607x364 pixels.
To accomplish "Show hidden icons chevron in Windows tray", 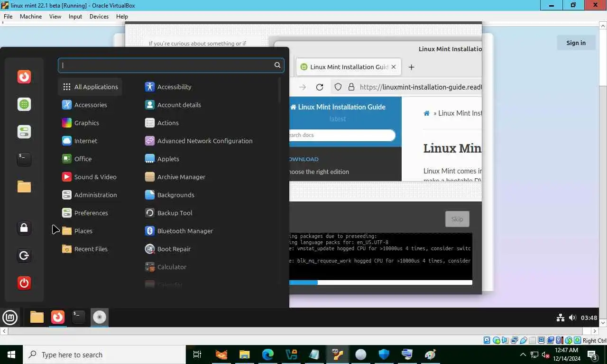I will coord(523,355).
